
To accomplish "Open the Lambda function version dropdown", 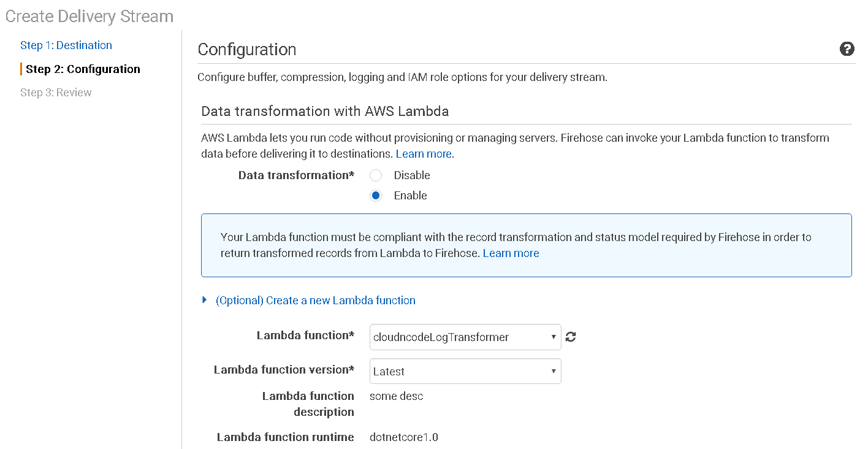I will (465, 371).
